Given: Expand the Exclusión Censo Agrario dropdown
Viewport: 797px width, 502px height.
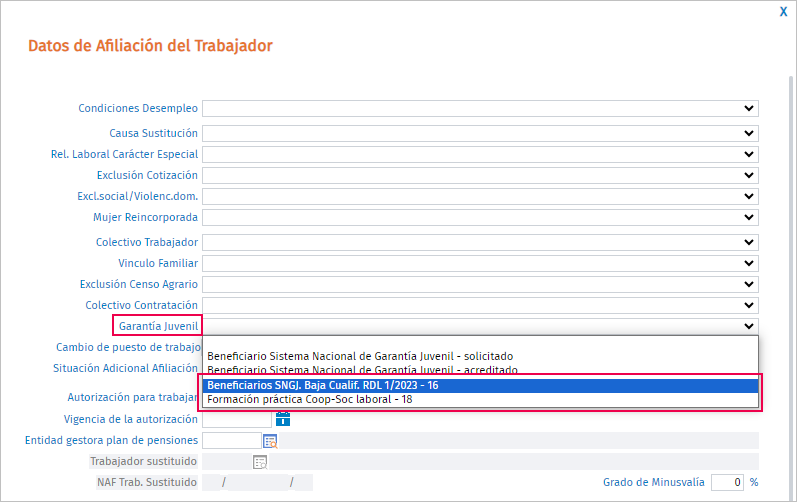Looking at the screenshot, I should pyautogui.click(x=480, y=284).
